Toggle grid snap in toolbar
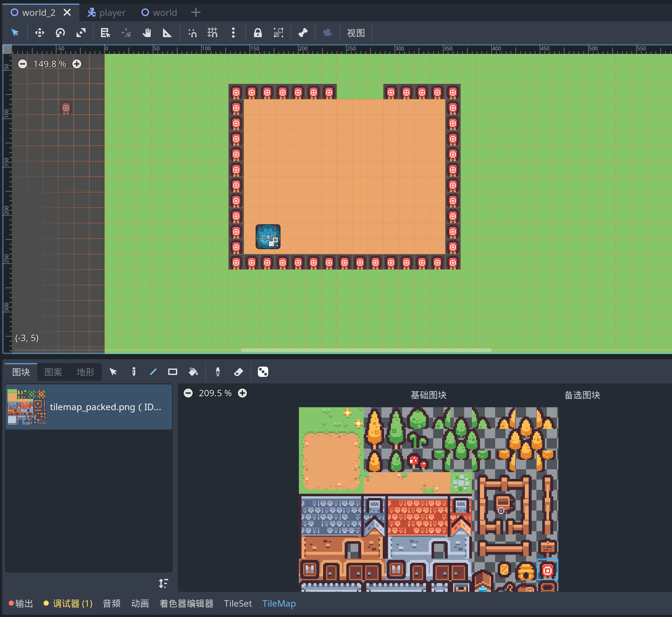The width and height of the screenshot is (672, 617). (212, 33)
